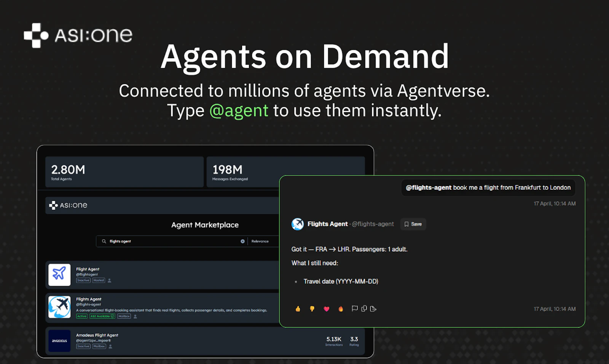609x364 pixels.
Task: Open the Agent Marketplace header
Action: tap(205, 225)
